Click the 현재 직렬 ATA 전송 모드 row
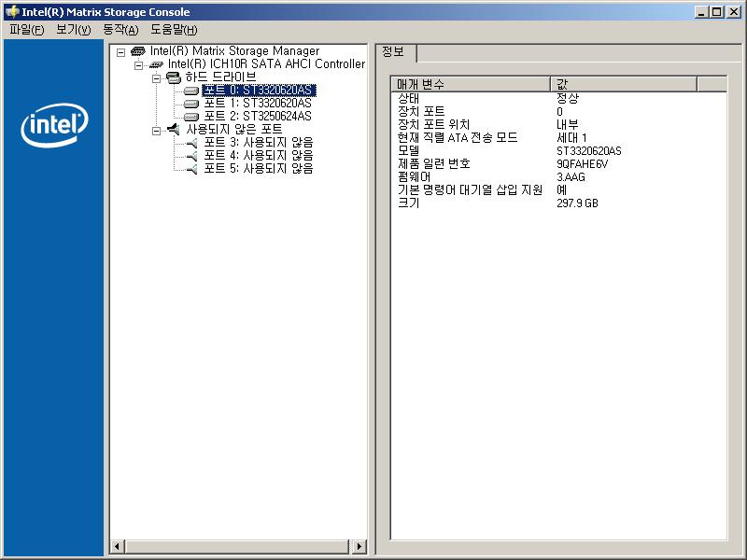Viewport: 747px width, 560px height. point(558,137)
